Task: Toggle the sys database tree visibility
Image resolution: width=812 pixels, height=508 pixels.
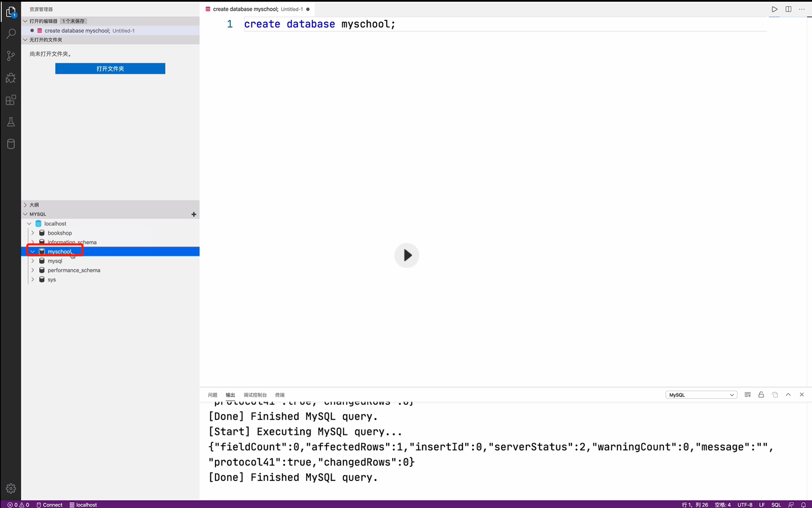Action: [x=33, y=279]
